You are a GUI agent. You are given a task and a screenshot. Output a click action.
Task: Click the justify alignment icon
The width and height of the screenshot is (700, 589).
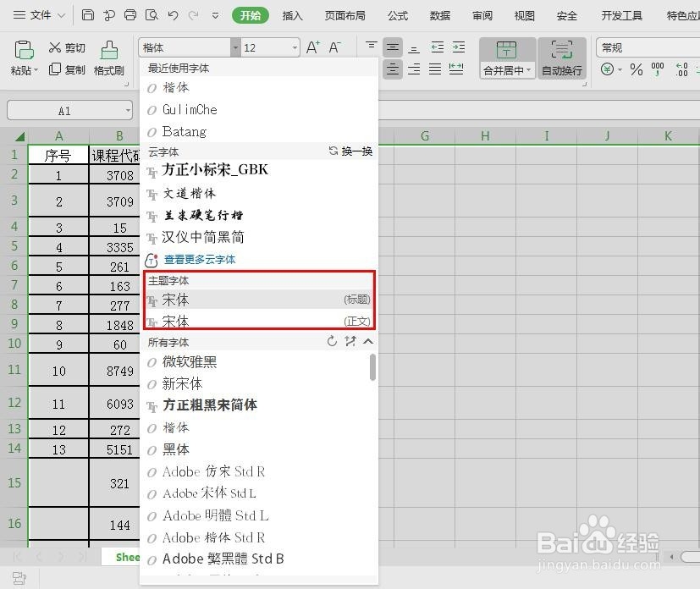(x=435, y=69)
